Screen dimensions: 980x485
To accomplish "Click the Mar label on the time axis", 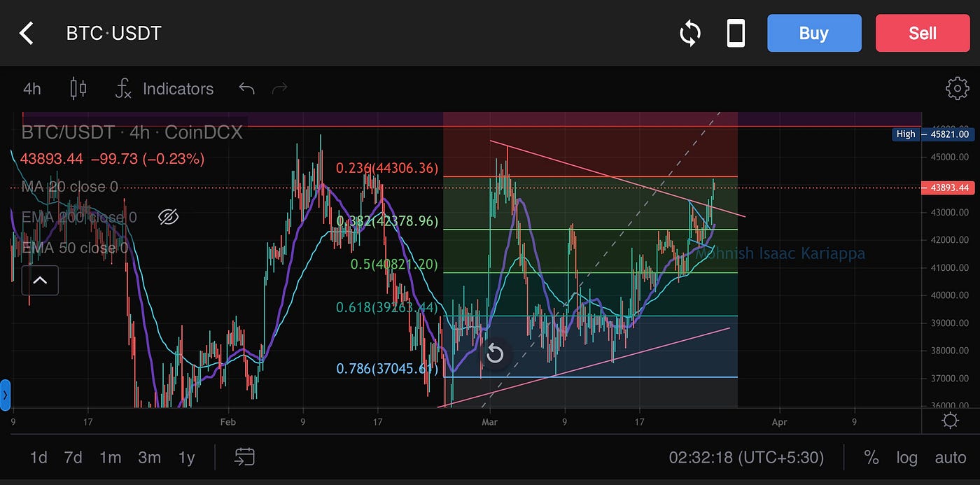I will 489,422.
